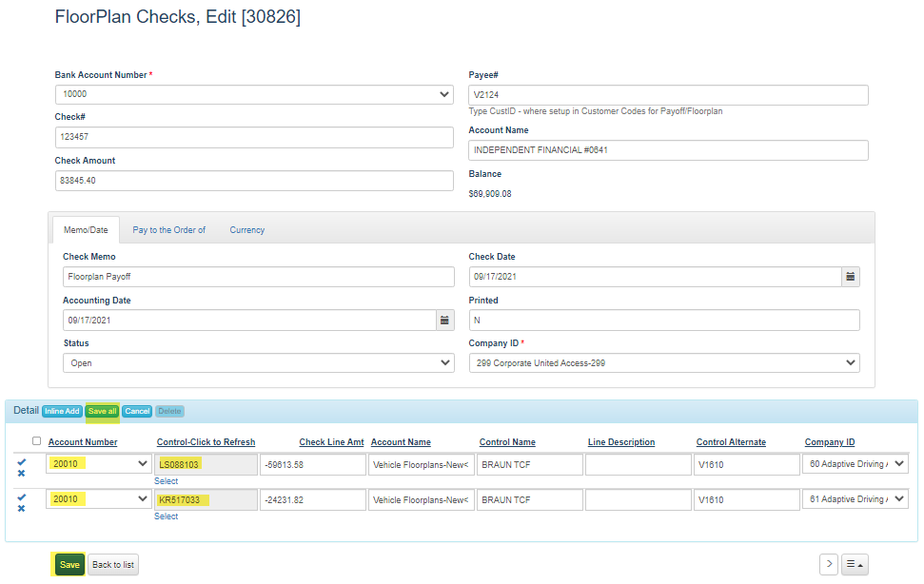
Task: Confirm the LS088103 row with the checkmark
Action: (x=22, y=462)
